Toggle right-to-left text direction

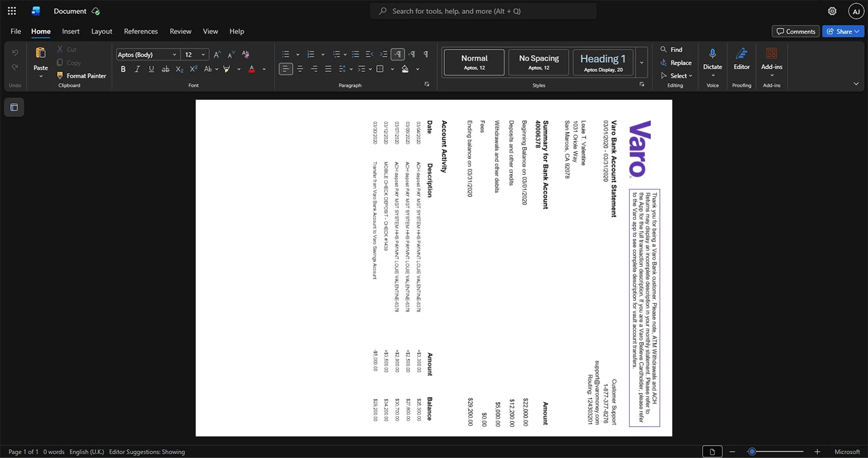point(412,55)
